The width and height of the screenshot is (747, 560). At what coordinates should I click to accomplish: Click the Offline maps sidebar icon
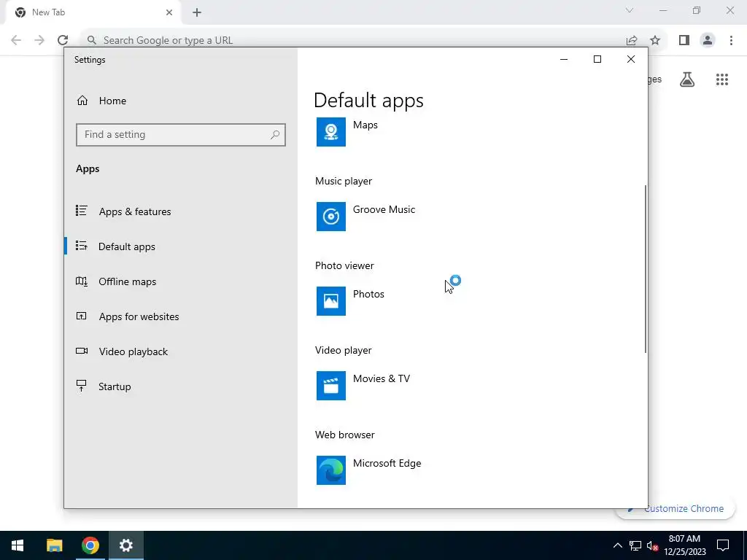click(82, 281)
